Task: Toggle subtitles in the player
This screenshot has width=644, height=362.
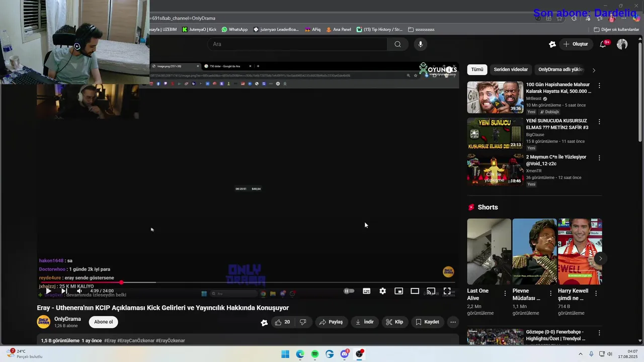Action: (x=367, y=291)
